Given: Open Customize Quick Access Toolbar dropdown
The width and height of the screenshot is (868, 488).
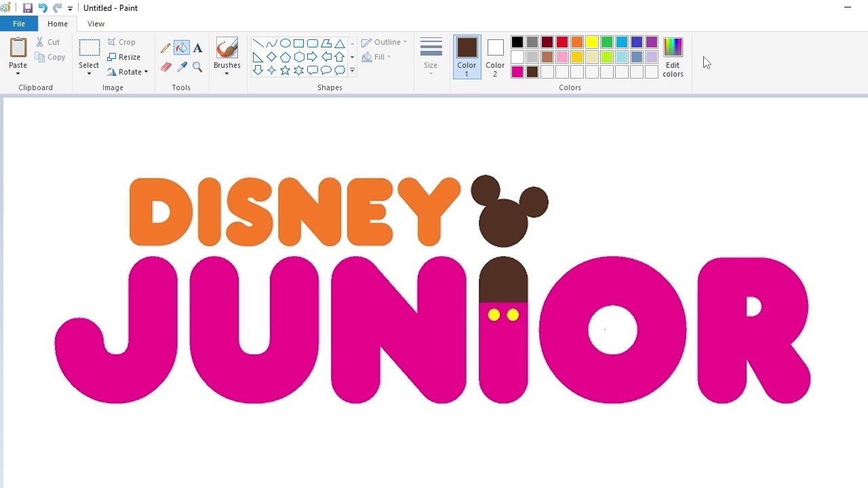Looking at the screenshot, I should tap(70, 9).
